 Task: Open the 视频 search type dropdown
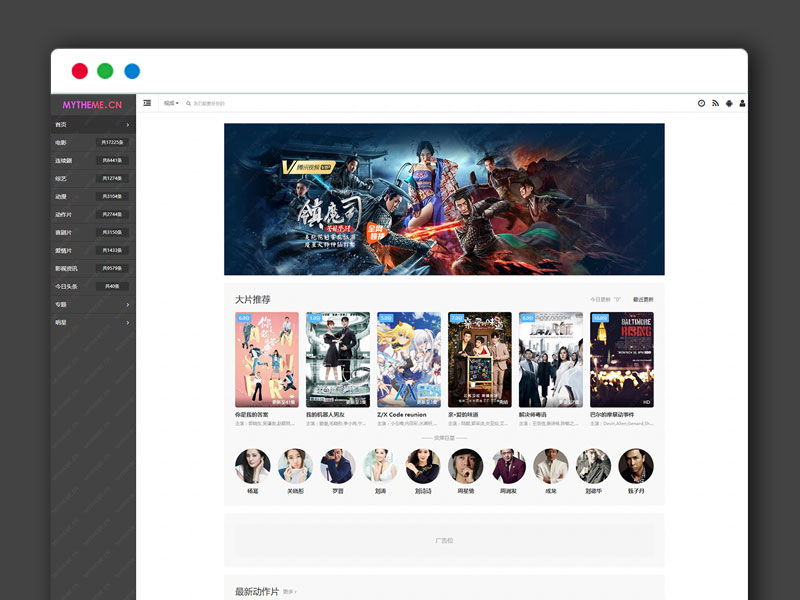171,103
